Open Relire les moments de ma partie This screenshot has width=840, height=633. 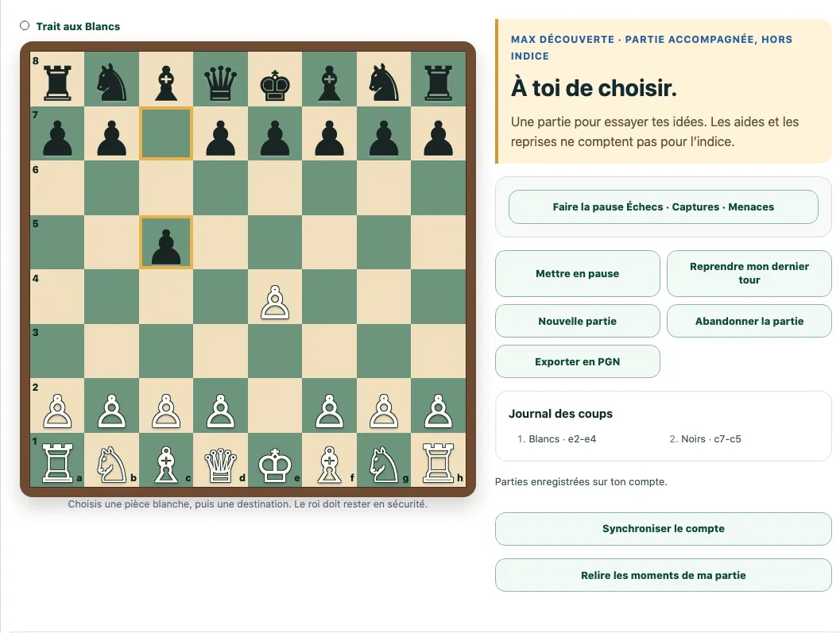[x=664, y=575]
